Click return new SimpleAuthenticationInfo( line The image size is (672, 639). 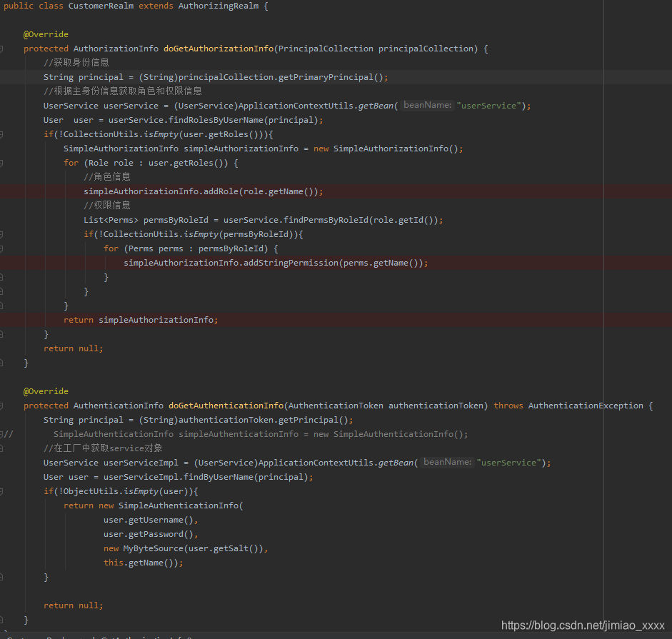coord(153,505)
